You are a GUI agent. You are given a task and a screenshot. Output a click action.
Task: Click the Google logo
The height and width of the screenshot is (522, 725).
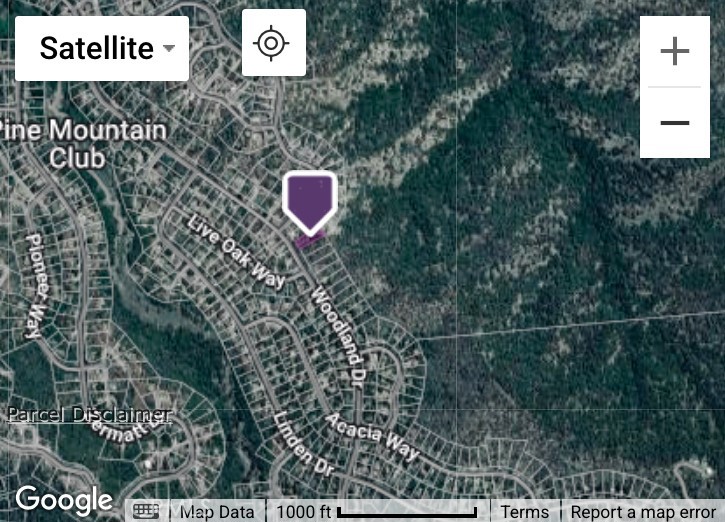click(x=64, y=501)
